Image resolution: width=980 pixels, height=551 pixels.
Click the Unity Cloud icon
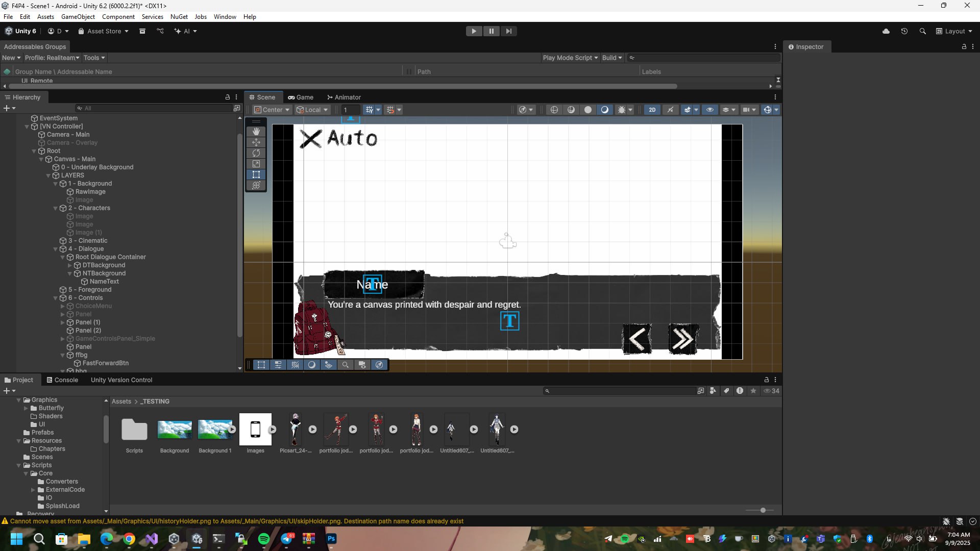click(886, 31)
